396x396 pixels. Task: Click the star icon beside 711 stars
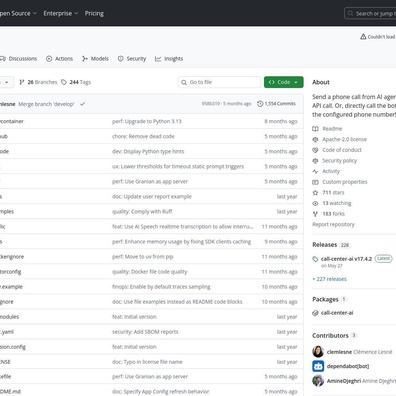click(x=315, y=193)
